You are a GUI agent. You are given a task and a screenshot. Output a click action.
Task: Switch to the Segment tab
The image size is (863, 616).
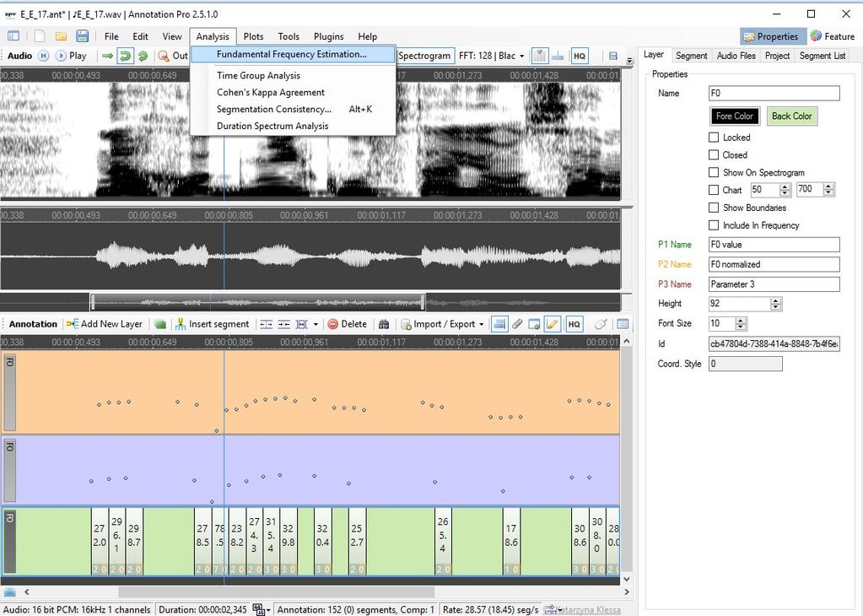pyautogui.click(x=691, y=56)
